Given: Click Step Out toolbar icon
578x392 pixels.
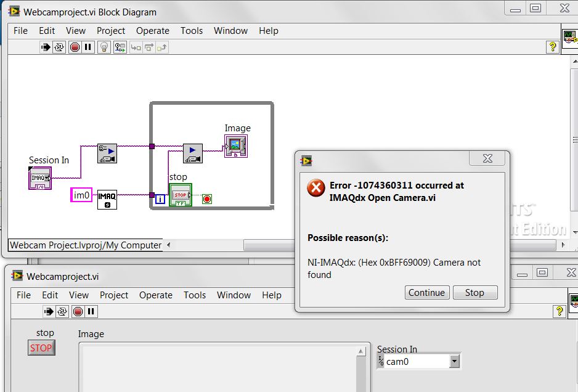Looking at the screenshot, I should [162, 47].
